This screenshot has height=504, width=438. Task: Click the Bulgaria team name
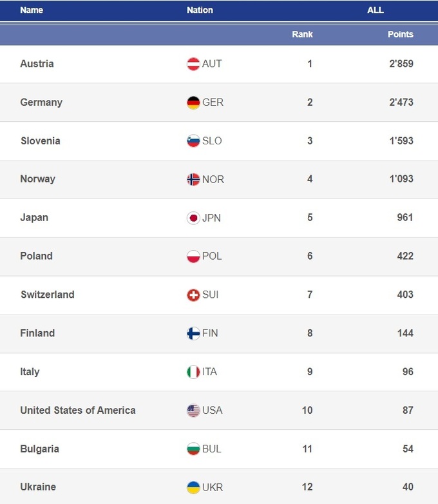click(40, 449)
